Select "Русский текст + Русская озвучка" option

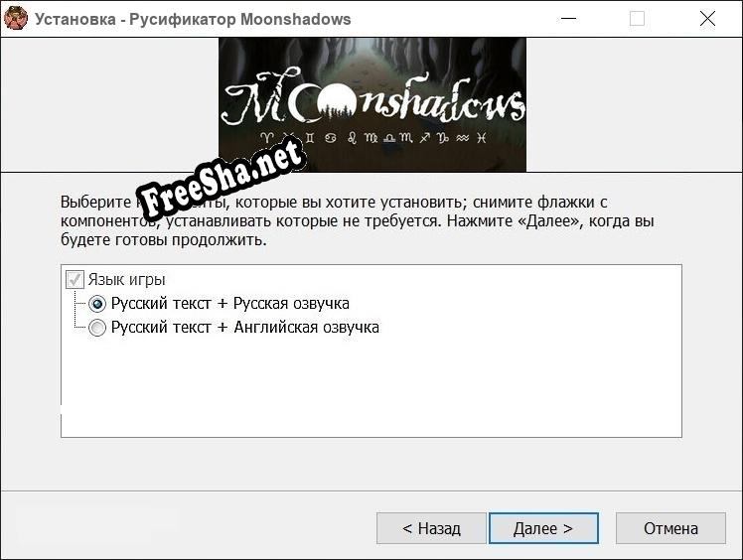point(97,304)
